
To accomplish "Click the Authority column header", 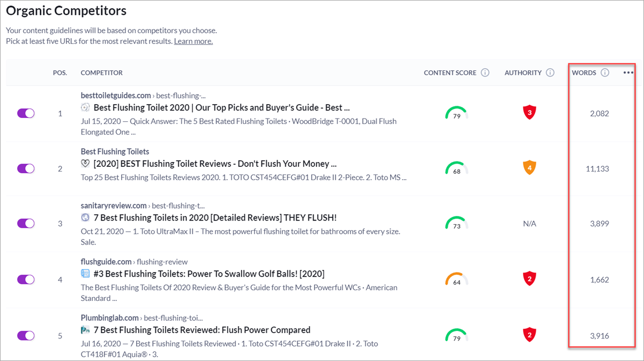I will (x=523, y=73).
